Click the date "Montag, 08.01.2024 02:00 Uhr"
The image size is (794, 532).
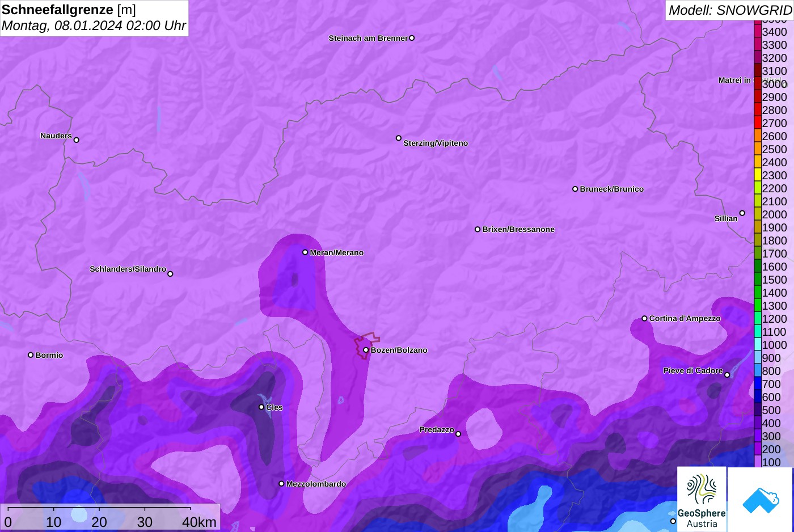pyautogui.click(x=94, y=26)
